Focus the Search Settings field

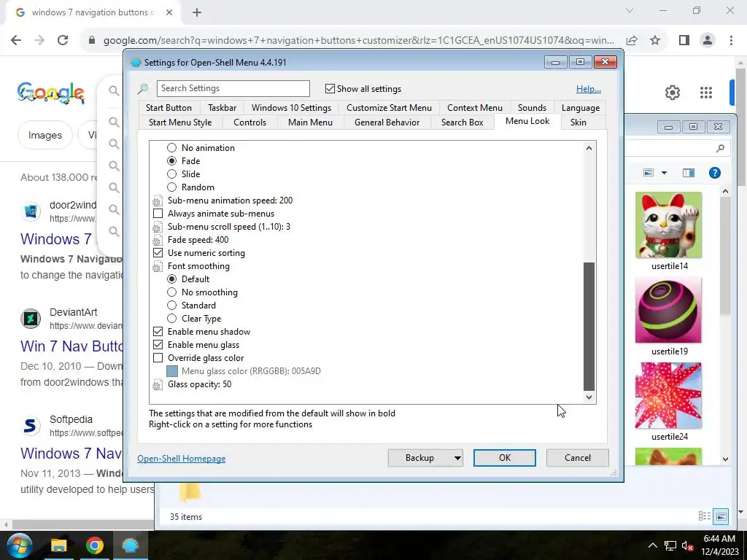coord(233,88)
